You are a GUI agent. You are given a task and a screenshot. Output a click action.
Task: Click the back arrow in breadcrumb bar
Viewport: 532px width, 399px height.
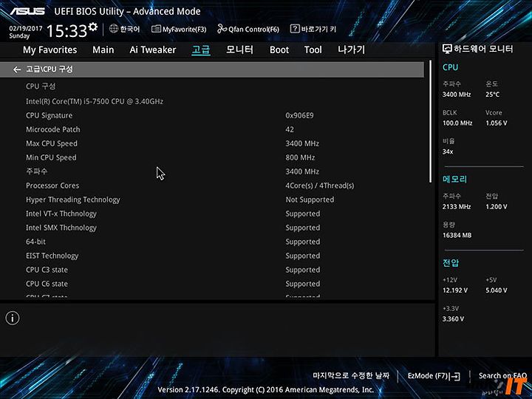pyautogui.click(x=16, y=69)
